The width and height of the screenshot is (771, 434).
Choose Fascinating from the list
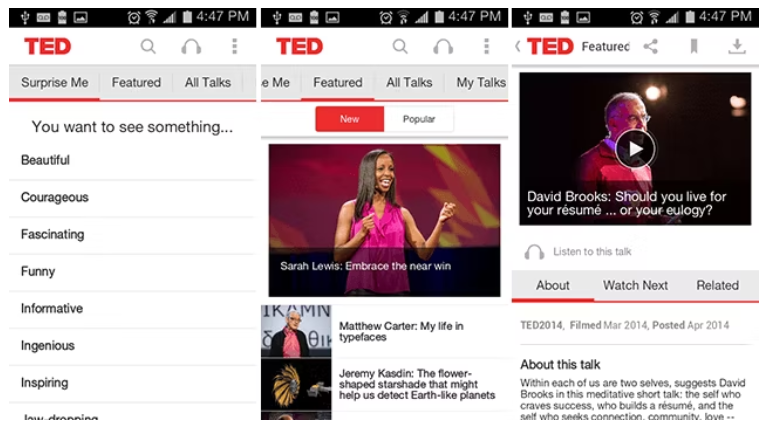133,234
